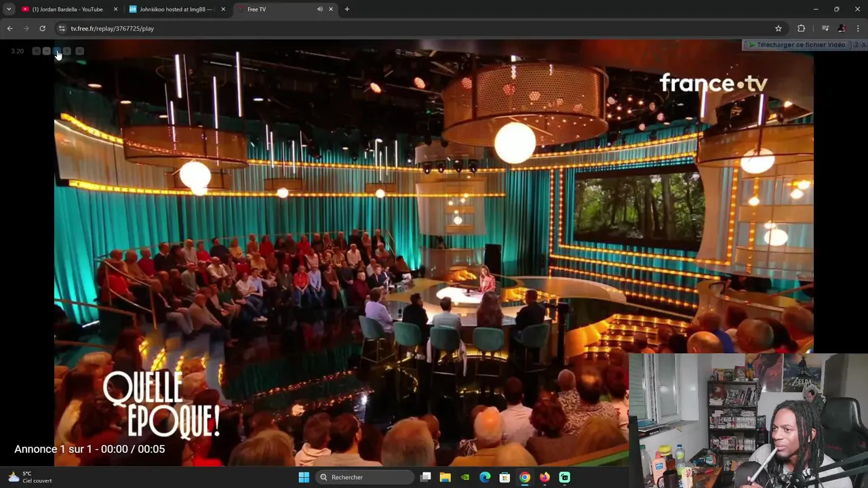Screen dimensions: 868x488
Task: Open the NVIDIA app taskbar icon
Action: click(465, 477)
